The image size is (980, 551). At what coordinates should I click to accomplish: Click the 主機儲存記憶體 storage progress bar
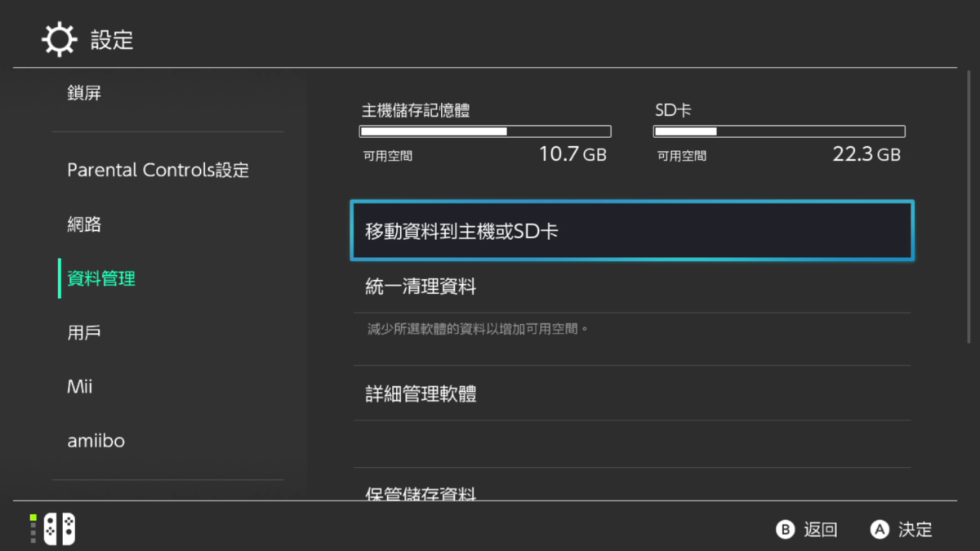pos(484,131)
